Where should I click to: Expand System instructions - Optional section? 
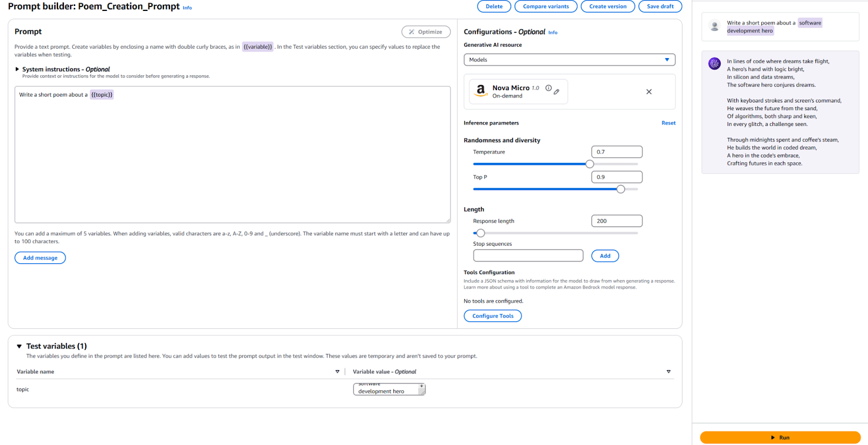(17, 69)
